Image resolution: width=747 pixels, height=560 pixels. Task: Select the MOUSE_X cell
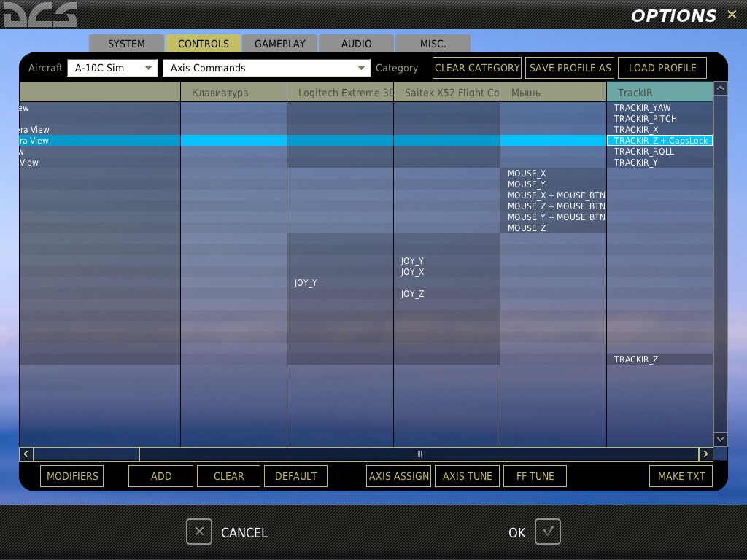pos(554,174)
